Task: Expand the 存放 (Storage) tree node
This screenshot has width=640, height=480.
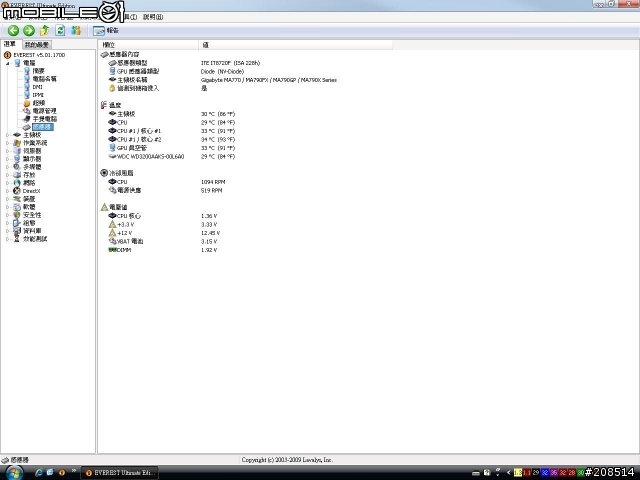Action: pos(7,175)
